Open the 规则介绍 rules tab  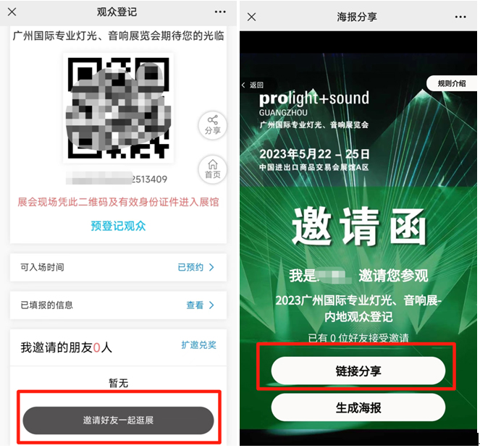[x=451, y=83]
